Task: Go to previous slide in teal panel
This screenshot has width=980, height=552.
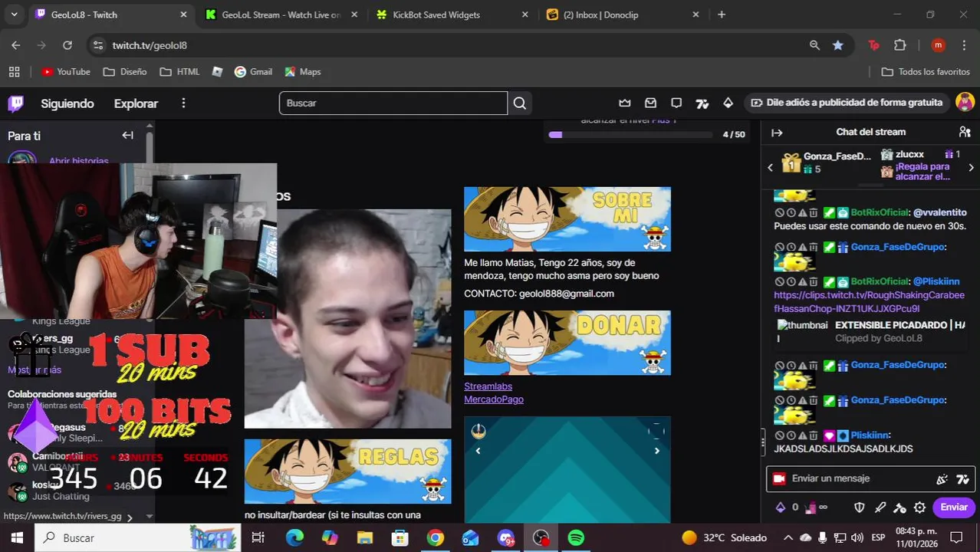Action: [478, 451]
